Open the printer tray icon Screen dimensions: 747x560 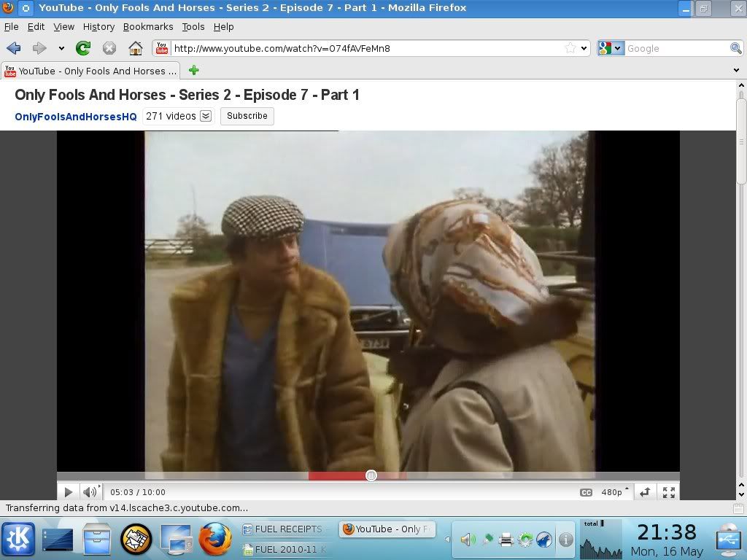click(506, 539)
